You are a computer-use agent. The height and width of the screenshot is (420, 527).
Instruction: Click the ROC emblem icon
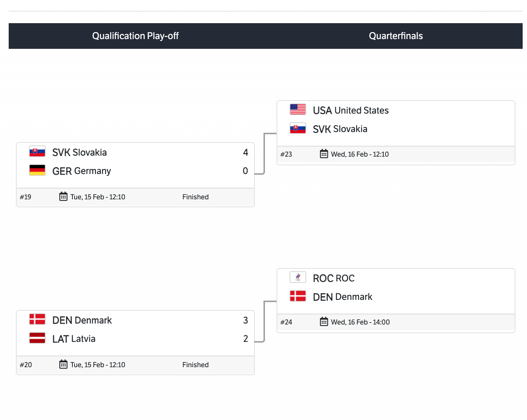tap(298, 277)
